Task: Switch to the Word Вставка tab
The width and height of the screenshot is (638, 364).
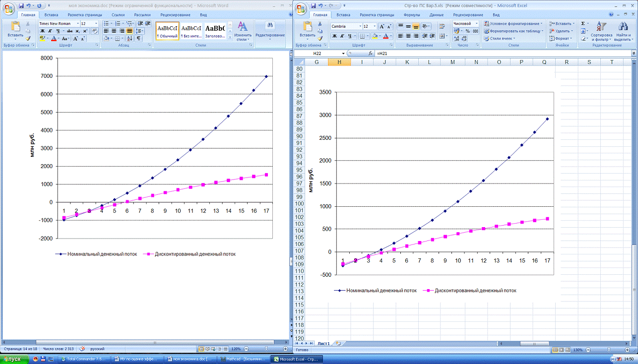Action: coord(51,15)
